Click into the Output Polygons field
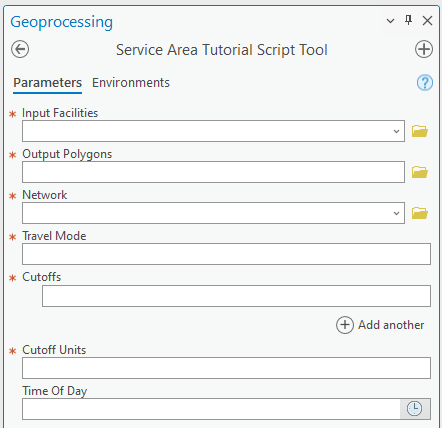The width and height of the screenshot is (442, 428). (x=213, y=172)
